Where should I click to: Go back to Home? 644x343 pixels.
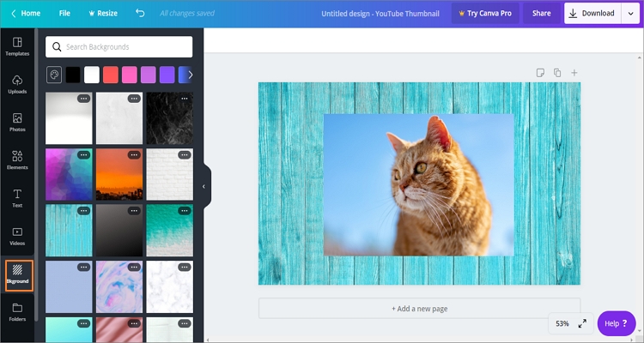(26, 13)
